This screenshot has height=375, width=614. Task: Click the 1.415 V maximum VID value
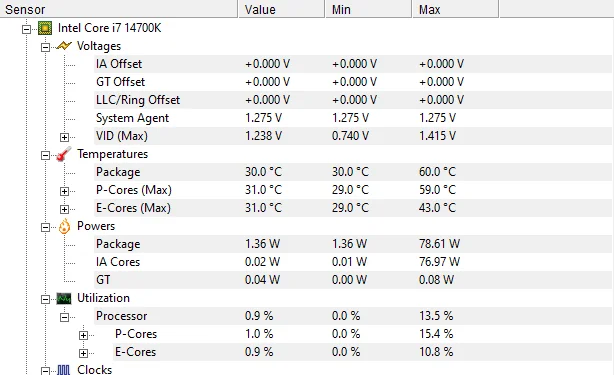pyautogui.click(x=437, y=136)
